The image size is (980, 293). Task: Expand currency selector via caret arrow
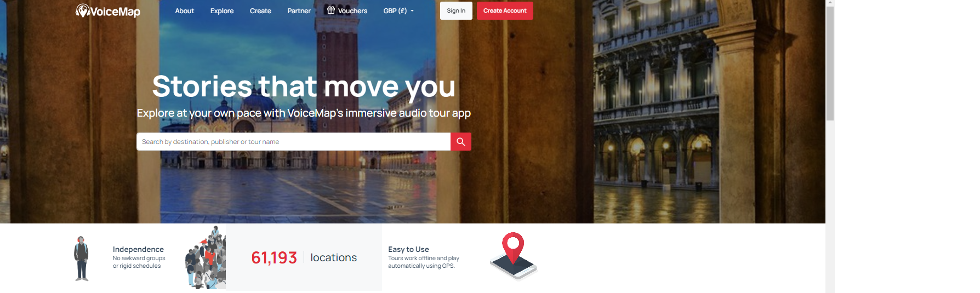pyautogui.click(x=412, y=11)
